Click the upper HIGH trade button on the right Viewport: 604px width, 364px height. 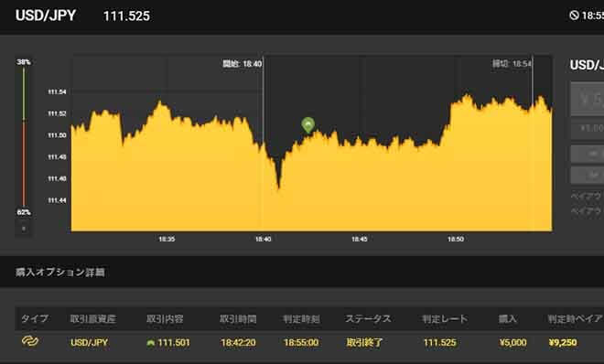[587, 155]
